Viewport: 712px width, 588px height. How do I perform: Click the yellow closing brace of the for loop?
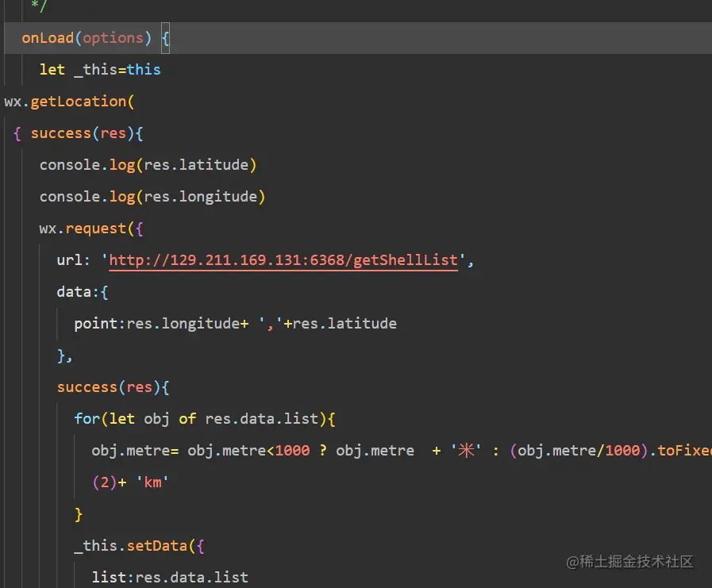79,514
